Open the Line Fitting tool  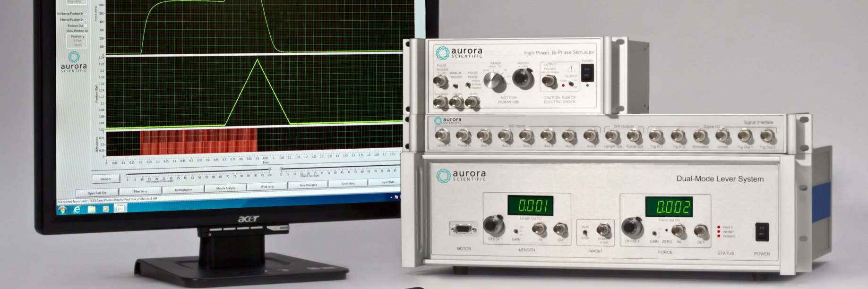tap(348, 183)
